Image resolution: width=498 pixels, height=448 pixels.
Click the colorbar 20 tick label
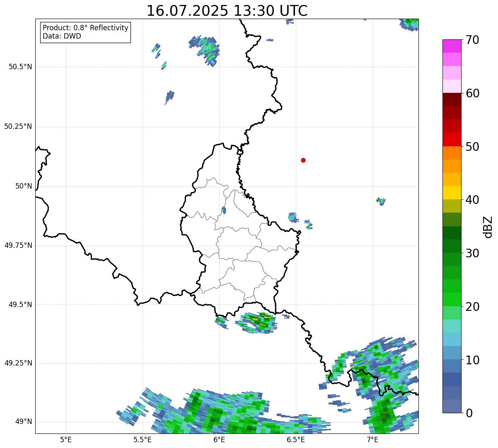coord(472,307)
